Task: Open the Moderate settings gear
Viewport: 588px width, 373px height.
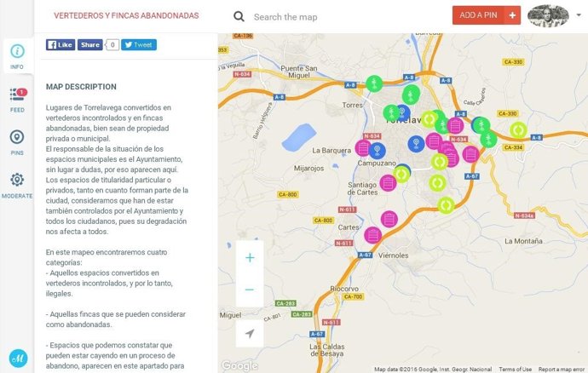Action: coord(17,184)
